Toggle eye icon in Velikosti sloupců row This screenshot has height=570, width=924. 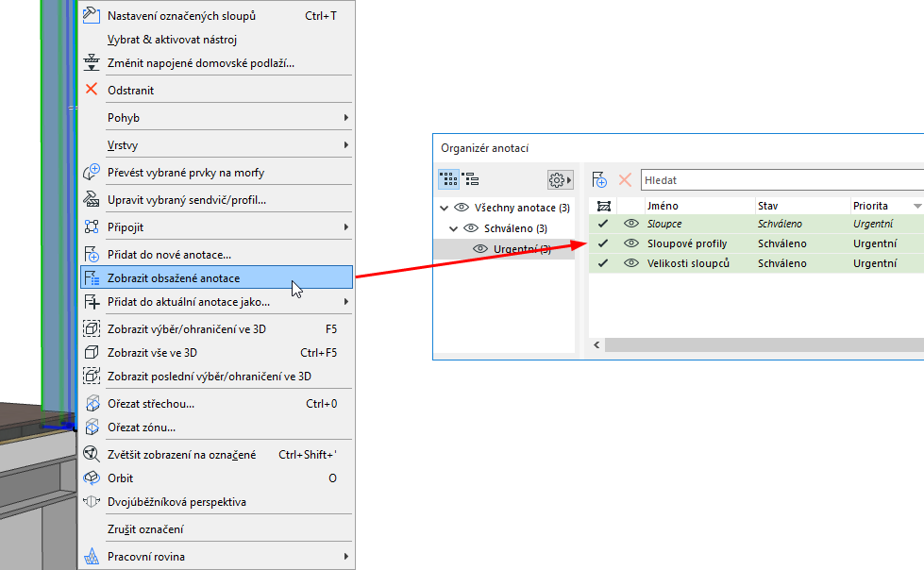click(631, 263)
